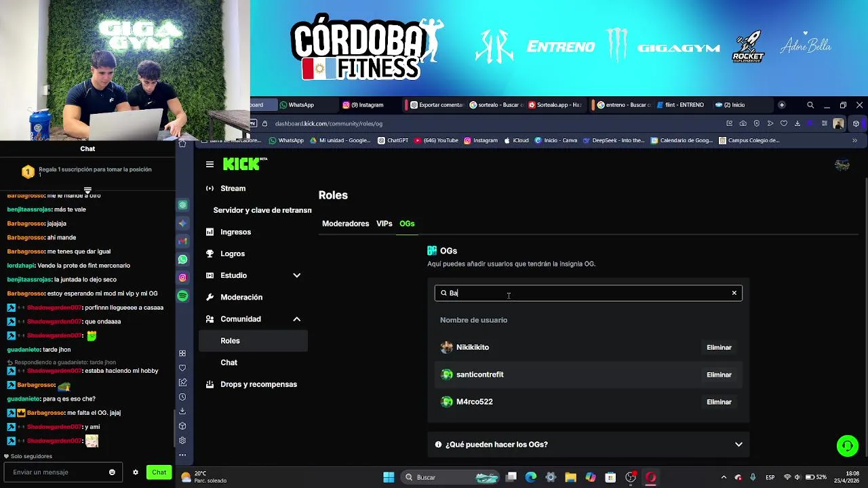
Task: Open WhatsApp in the Opera sidebar
Action: click(182, 260)
